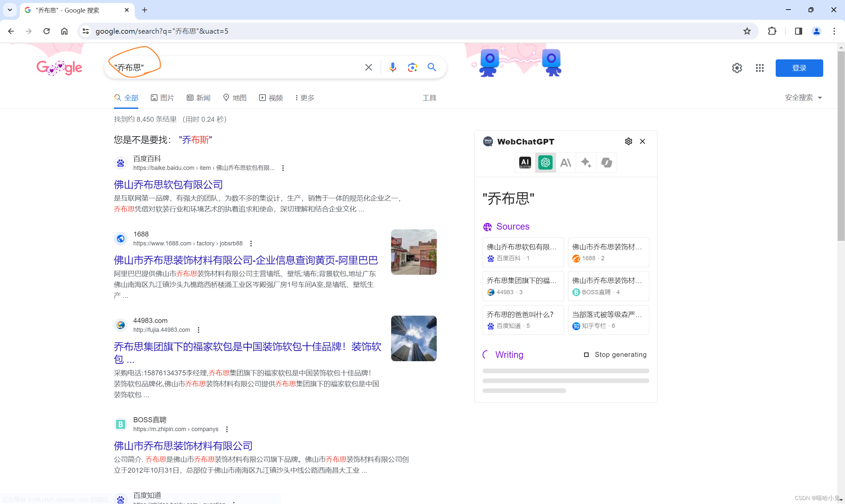Click the address bar URL
This screenshot has width=845, height=504.
click(162, 31)
